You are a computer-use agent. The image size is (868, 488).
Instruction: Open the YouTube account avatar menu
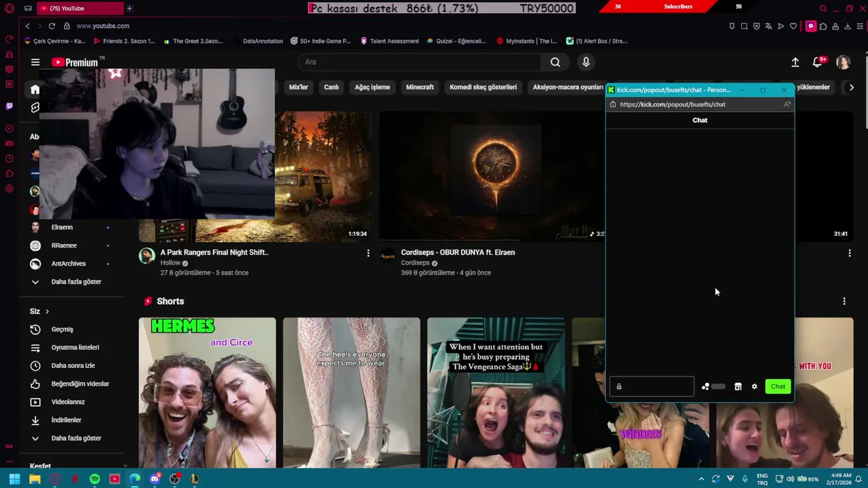[x=844, y=62]
